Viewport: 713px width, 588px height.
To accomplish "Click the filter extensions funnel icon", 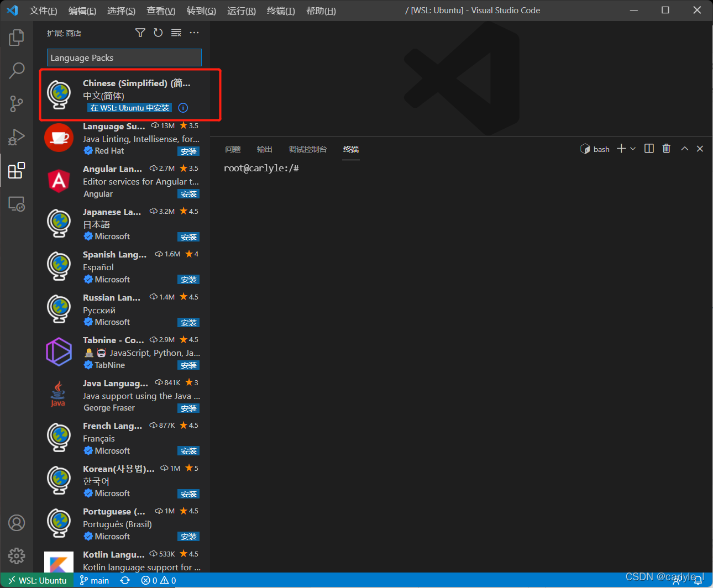I will (x=140, y=33).
